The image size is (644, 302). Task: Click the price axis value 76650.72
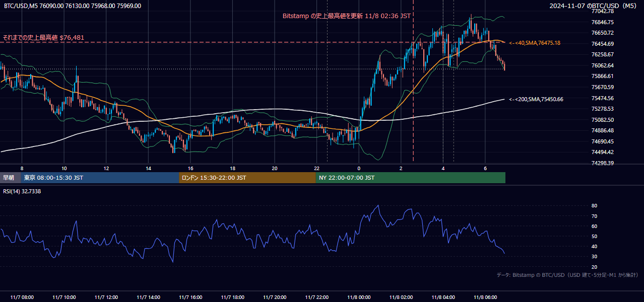(x=602, y=33)
